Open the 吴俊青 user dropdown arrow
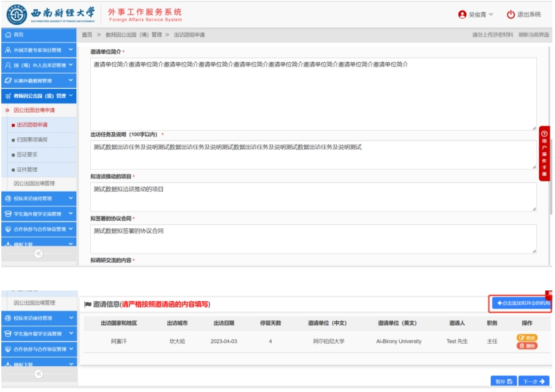This screenshot has width=555, height=392. click(x=491, y=15)
